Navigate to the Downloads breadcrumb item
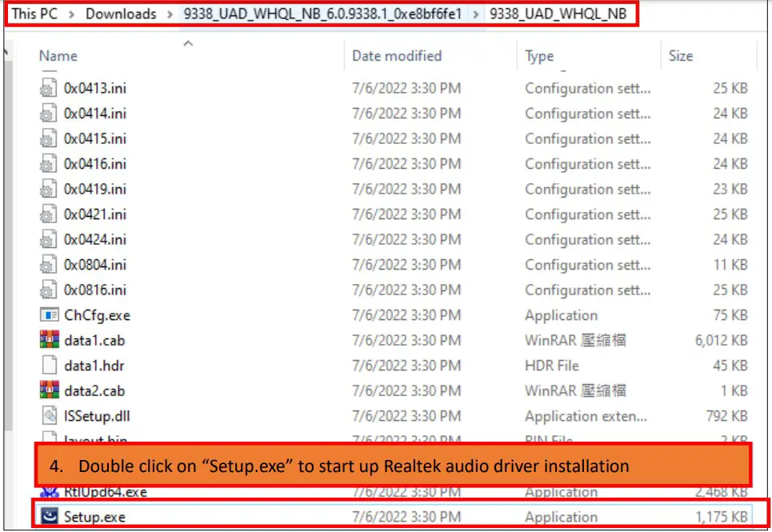The width and height of the screenshot is (772, 532). coord(121,14)
